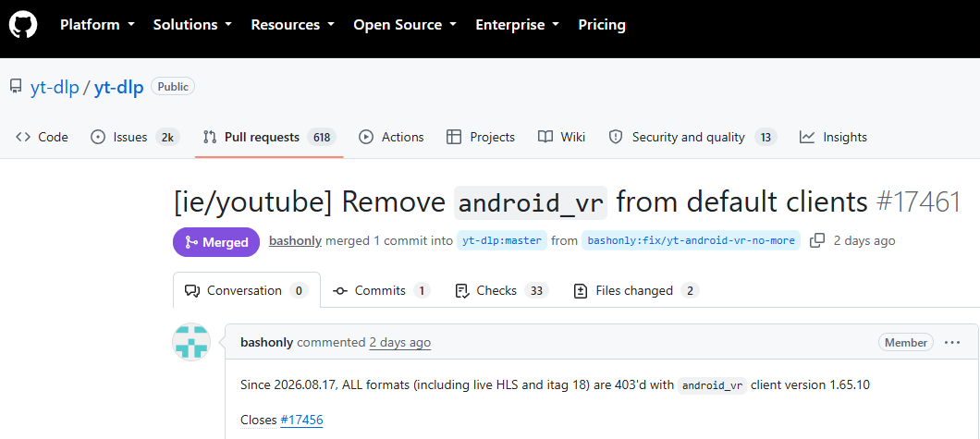Viewport: 980px width, 439px height.
Task: Copy head branch name with copy icon
Action: point(817,240)
